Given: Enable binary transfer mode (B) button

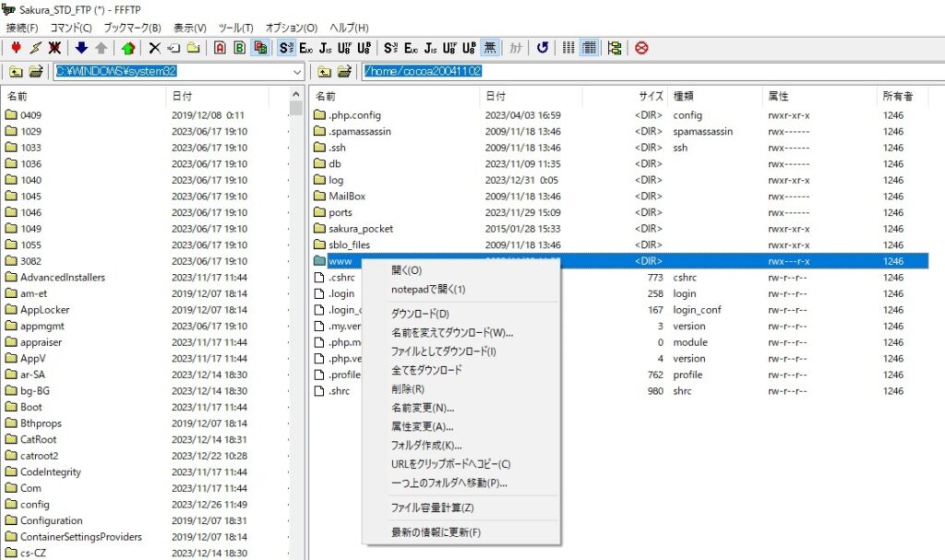Looking at the screenshot, I should coord(240,48).
